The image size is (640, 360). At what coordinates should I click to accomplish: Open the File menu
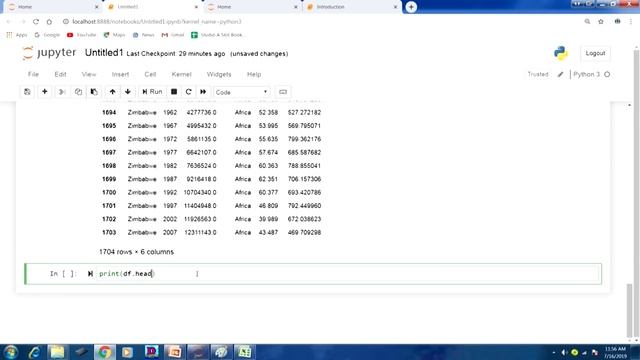[33, 74]
